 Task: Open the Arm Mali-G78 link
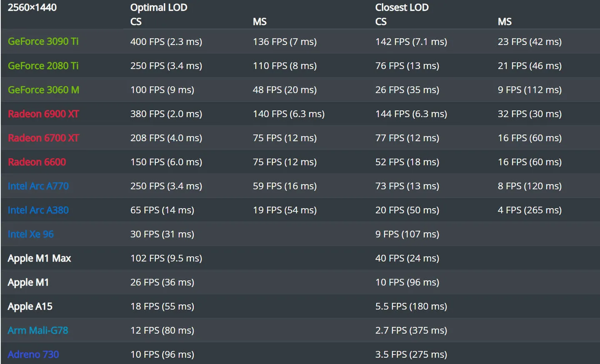37,331
